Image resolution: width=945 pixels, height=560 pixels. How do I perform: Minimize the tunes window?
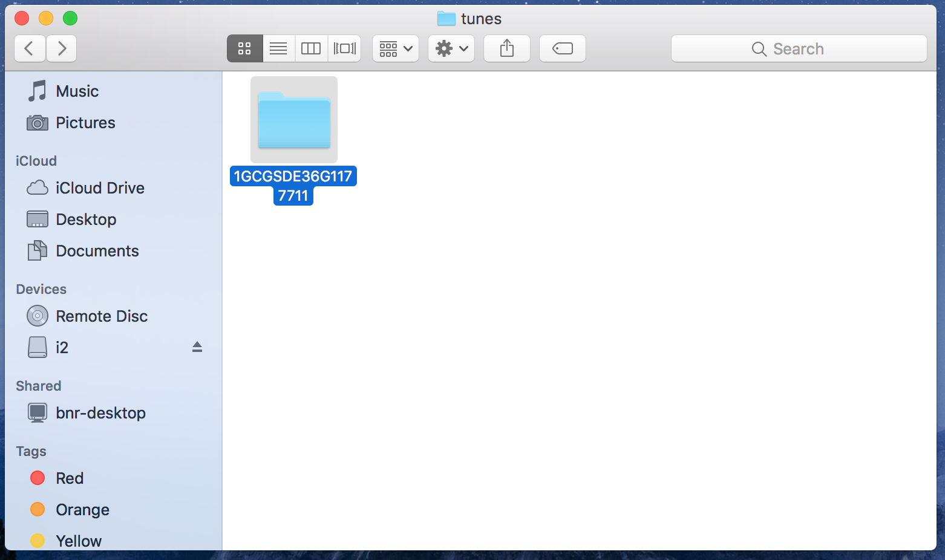click(x=46, y=18)
